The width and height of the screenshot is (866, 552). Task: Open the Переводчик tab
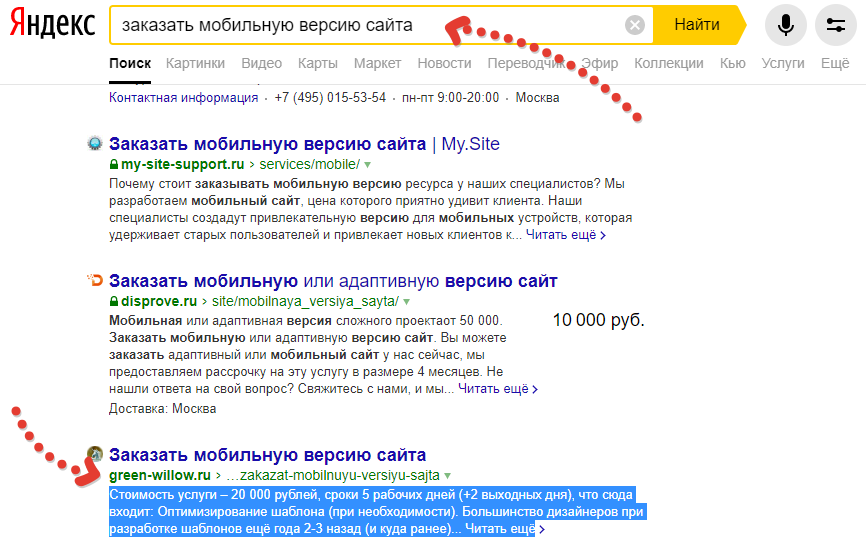(526, 64)
